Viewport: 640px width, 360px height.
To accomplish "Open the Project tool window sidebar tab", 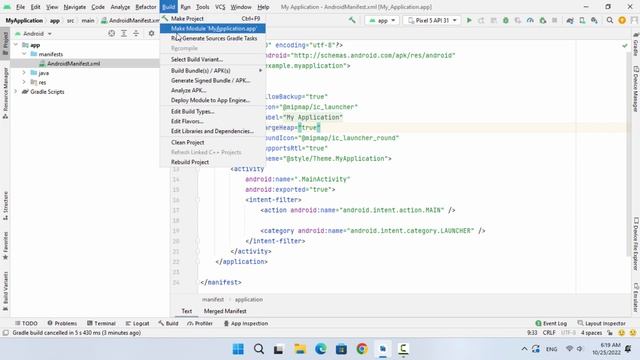I will [x=5, y=44].
